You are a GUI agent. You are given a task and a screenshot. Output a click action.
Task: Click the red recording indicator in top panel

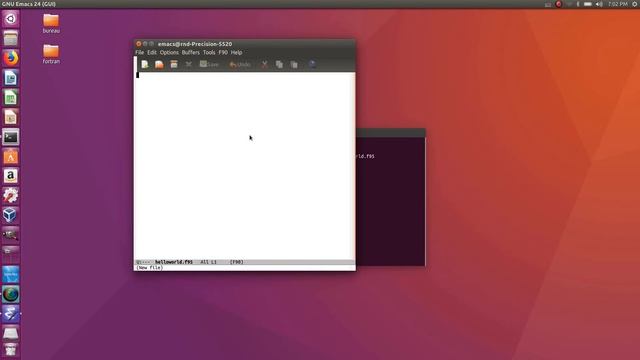pos(558,4)
